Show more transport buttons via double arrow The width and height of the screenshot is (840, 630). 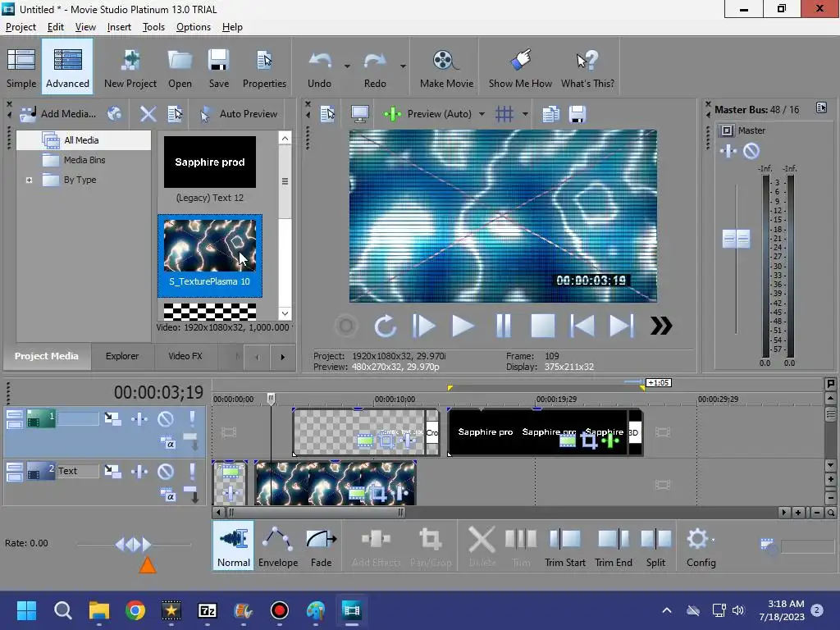click(x=661, y=326)
